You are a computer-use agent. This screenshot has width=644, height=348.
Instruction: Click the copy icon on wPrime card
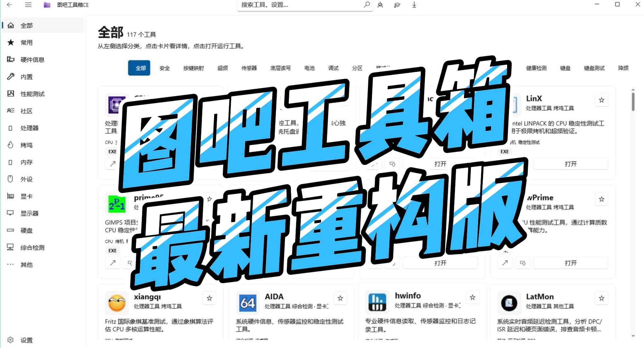click(x=523, y=263)
